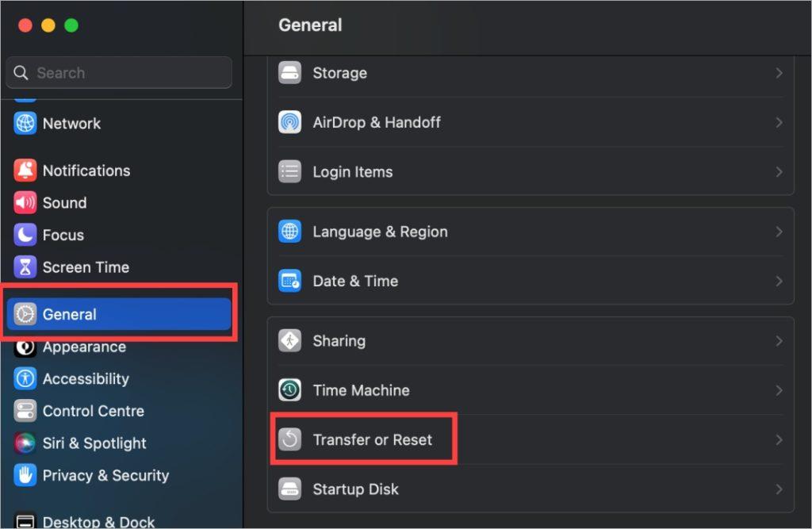Viewport: 812px width, 529px height.
Task: Click the Date & Time label
Action: pyautogui.click(x=355, y=281)
